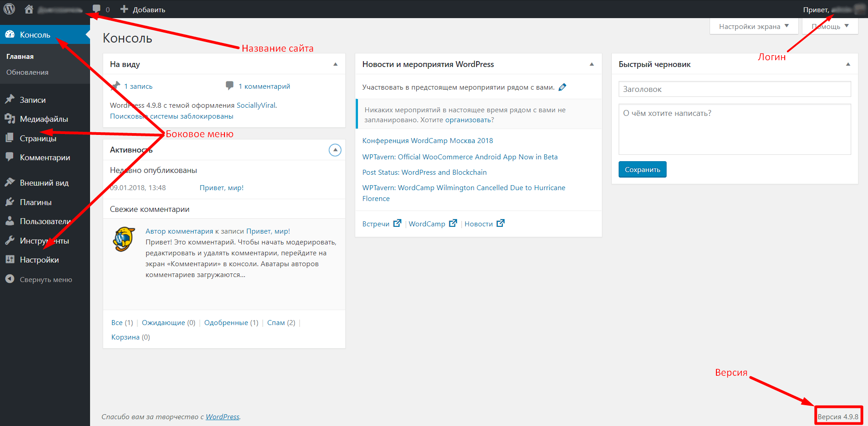868x426 pixels.
Task: Open Конференция WordCamp Москва 2018 link
Action: [x=428, y=140]
